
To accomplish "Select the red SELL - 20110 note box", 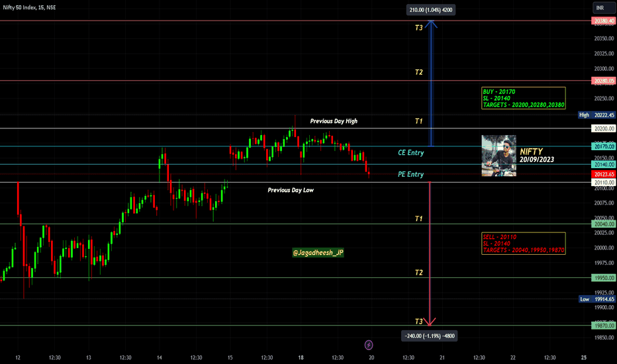I will click(524, 243).
